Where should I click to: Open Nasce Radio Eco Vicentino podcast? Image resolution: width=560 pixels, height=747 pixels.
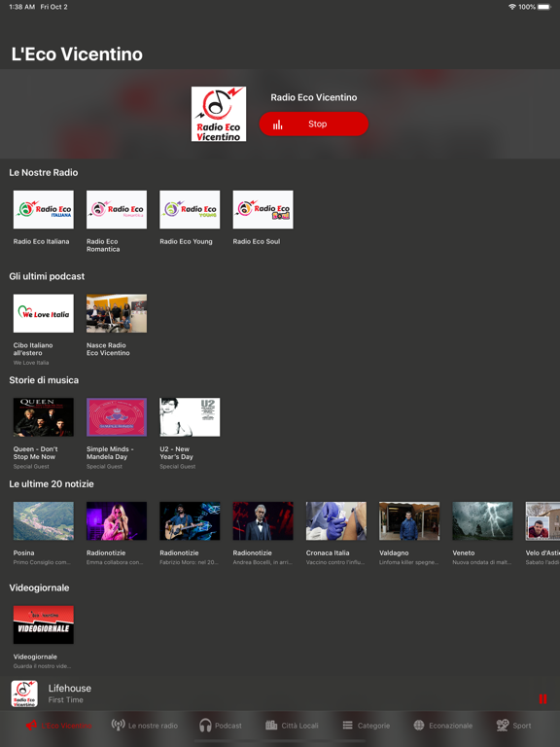coord(117,313)
